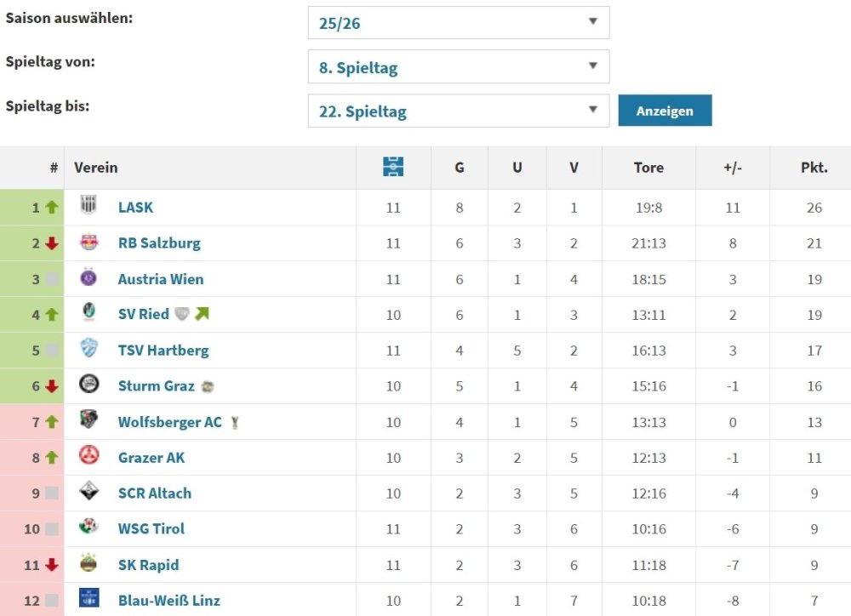The width and height of the screenshot is (851, 616).
Task: Click the SK Rapid club crest
Action: click(89, 563)
